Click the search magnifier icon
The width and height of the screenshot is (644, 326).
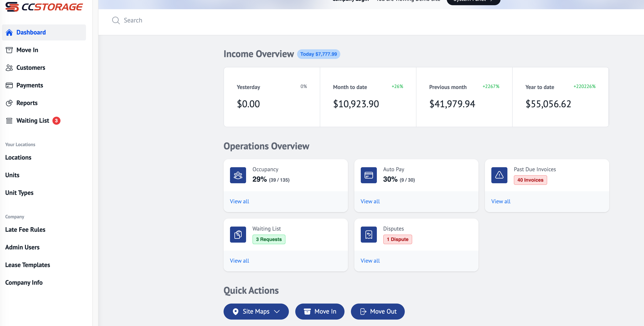(x=116, y=20)
